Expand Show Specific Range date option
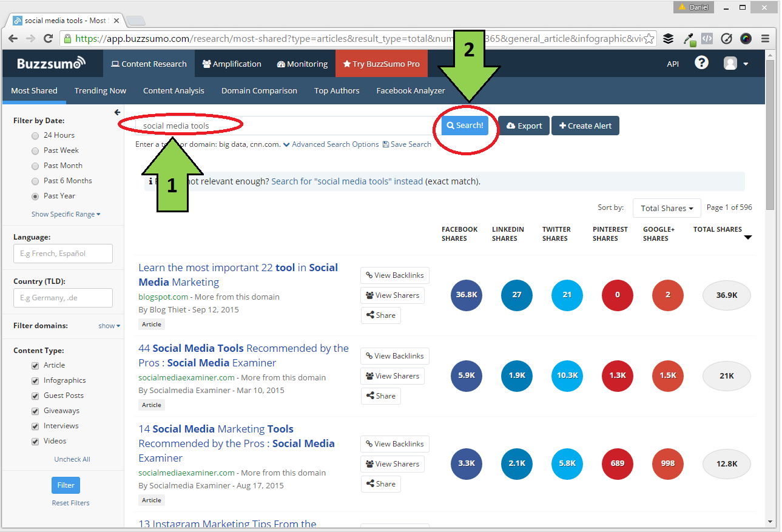The width and height of the screenshot is (782, 532). pos(66,214)
